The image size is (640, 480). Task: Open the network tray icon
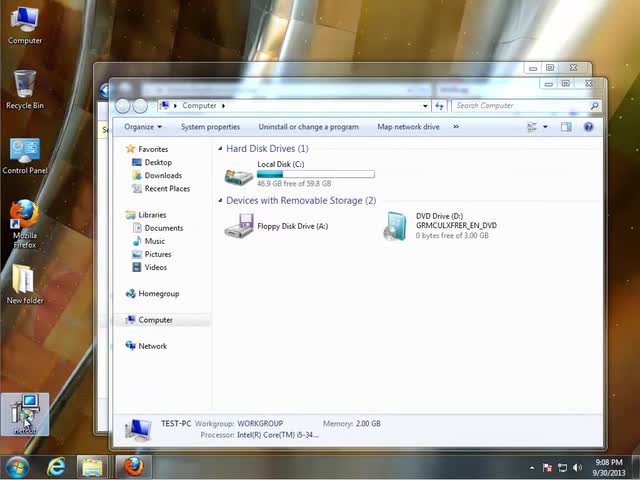(x=562, y=468)
